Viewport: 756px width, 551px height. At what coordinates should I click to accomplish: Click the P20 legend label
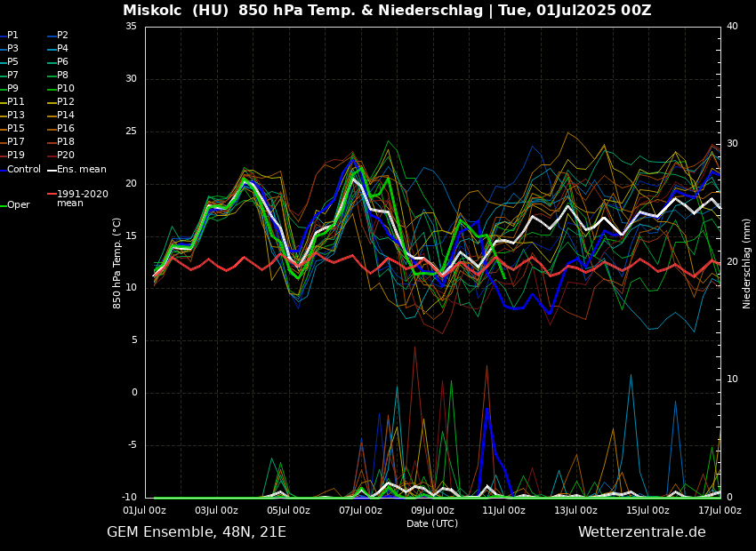click(x=65, y=156)
